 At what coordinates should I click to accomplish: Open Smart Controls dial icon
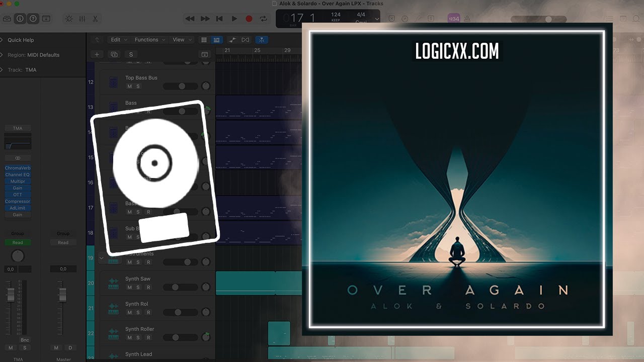pos(69,19)
